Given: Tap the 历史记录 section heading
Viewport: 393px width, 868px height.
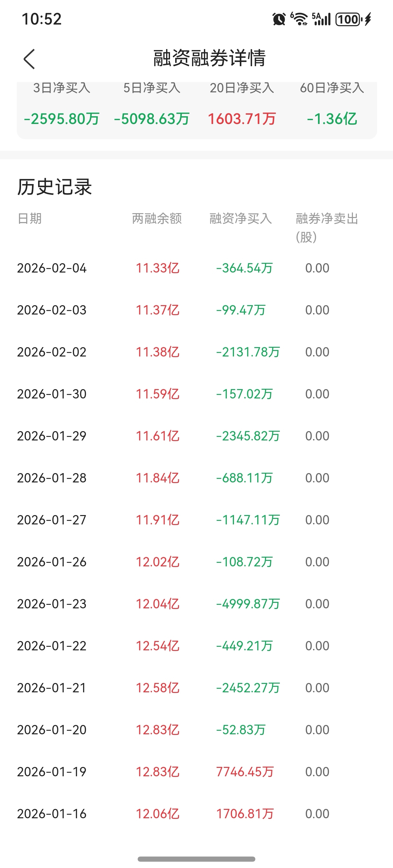Looking at the screenshot, I should 55,187.
